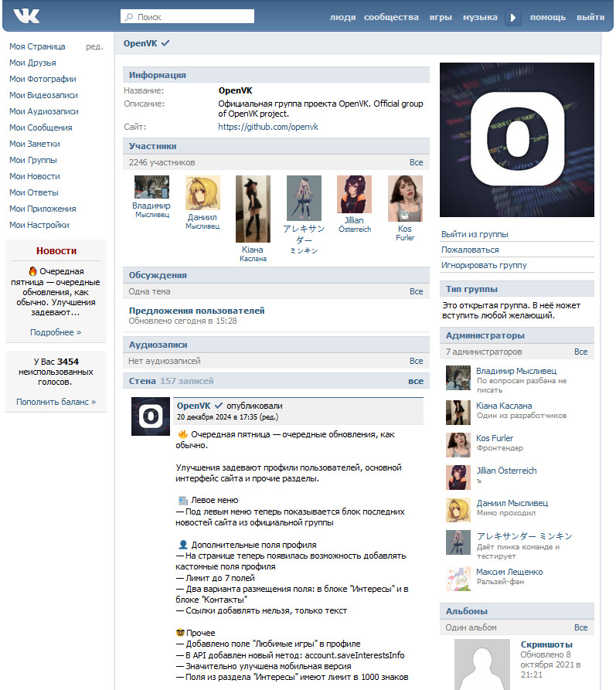This screenshot has height=690, width=616.
Task: Open помощь in top navigation
Action: tap(548, 17)
